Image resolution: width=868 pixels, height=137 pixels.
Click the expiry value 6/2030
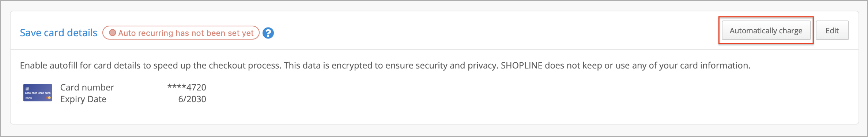[x=192, y=99]
